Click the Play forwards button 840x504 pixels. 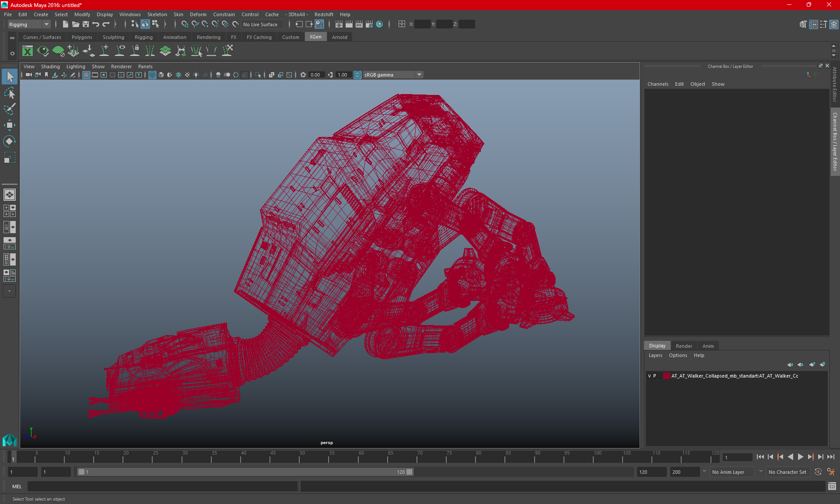[801, 457]
